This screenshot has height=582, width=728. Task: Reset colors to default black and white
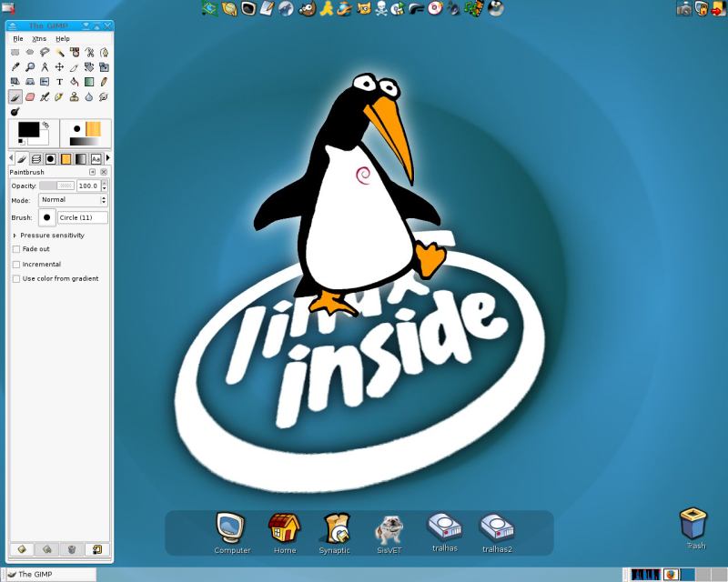tap(21, 141)
